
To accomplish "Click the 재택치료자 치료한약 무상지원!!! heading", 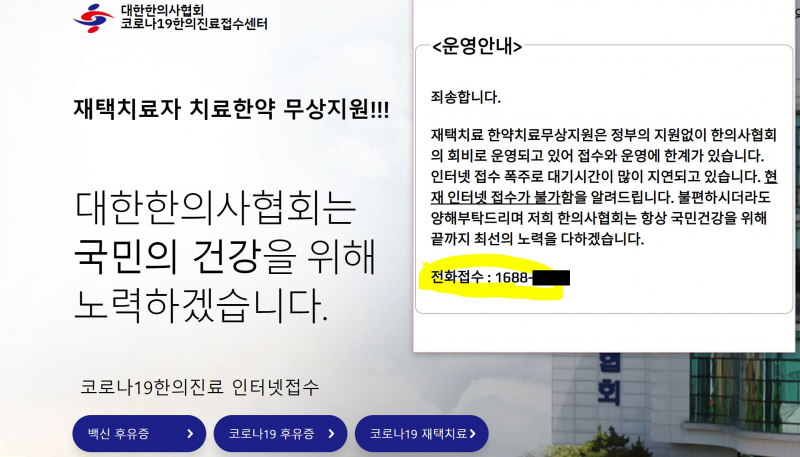I will pyautogui.click(x=231, y=108).
